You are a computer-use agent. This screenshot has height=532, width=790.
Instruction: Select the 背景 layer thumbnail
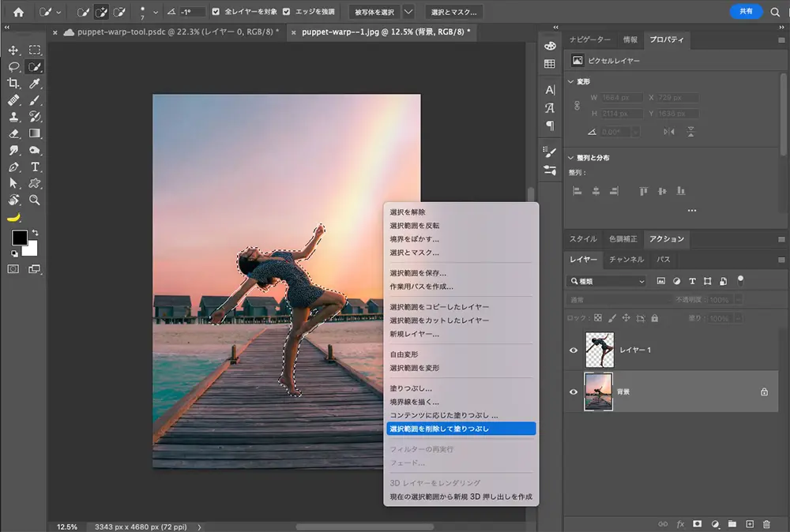click(597, 392)
